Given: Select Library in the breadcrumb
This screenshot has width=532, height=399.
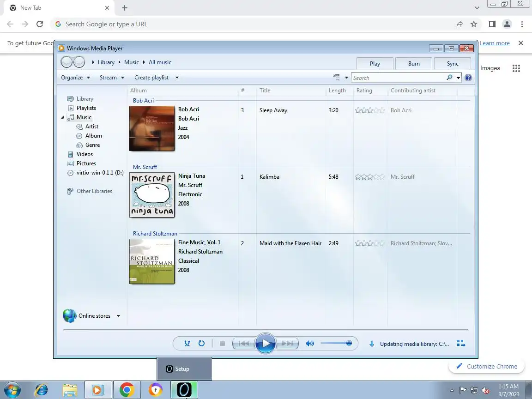Looking at the screenshot, I should click(106, 62).
